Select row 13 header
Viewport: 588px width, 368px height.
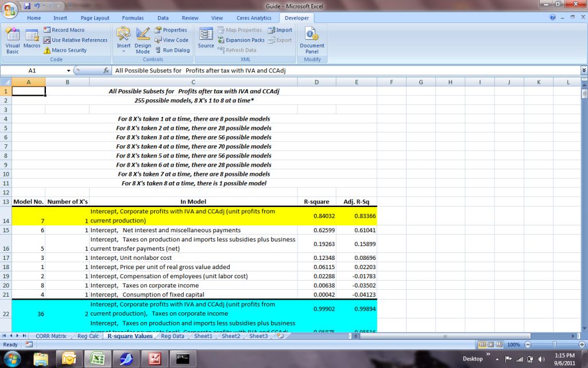[6, 202]
